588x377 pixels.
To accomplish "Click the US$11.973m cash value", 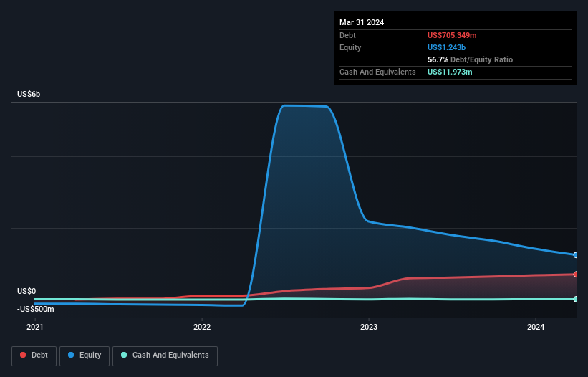I will 450,72.
